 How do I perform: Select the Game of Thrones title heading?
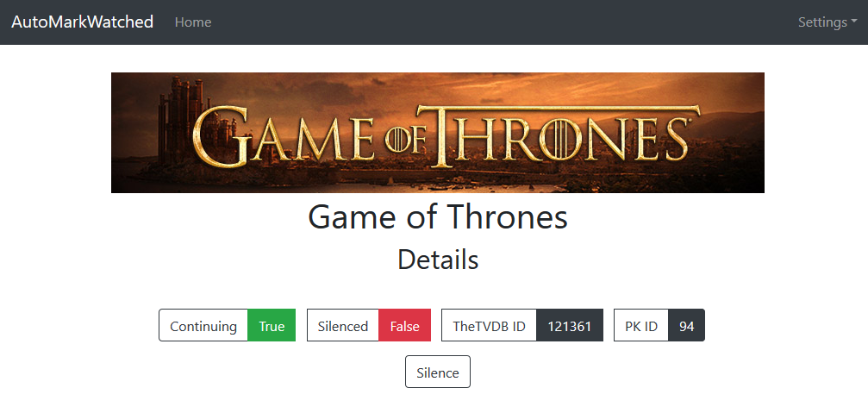click(437, 217)
